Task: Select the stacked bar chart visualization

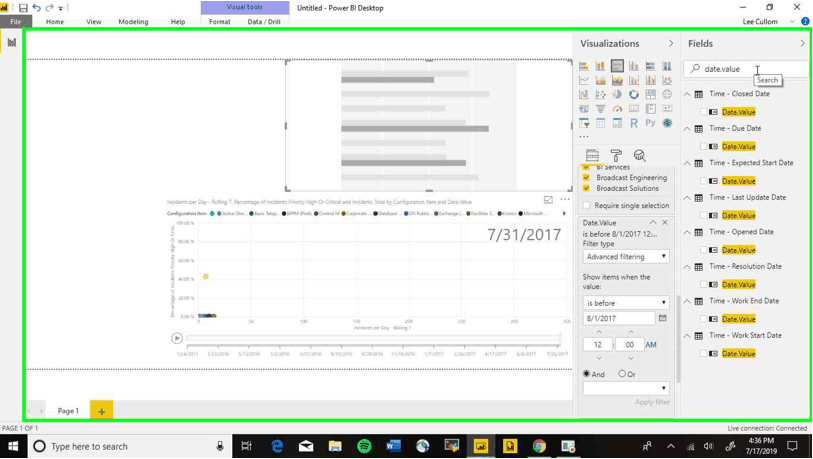Action: [584, 66]
